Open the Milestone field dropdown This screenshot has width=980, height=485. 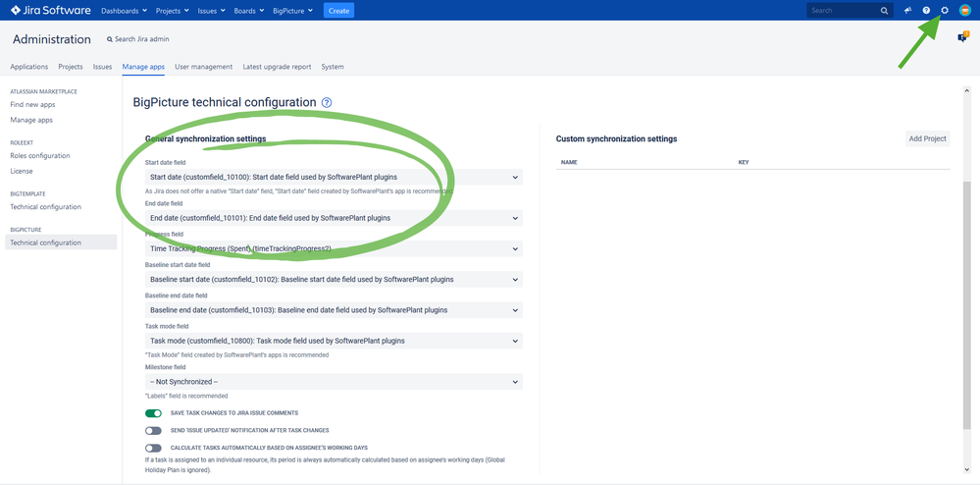pos(334,382)
